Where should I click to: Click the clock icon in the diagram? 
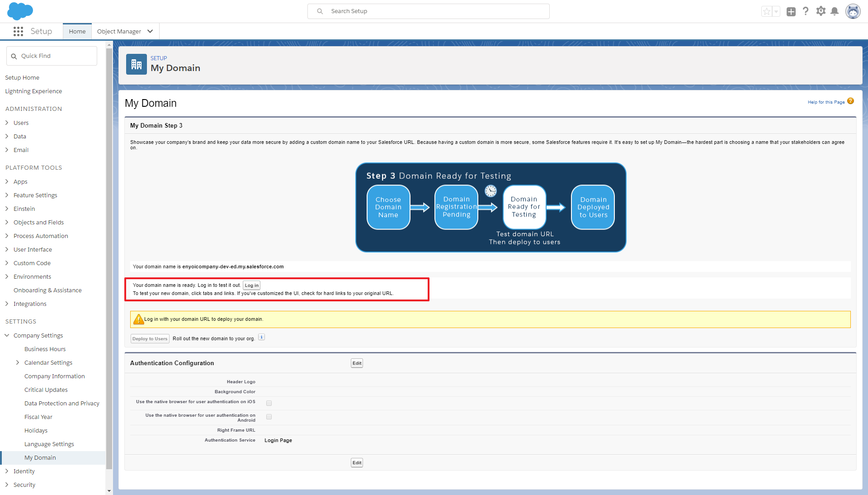[x=491, y=191]
